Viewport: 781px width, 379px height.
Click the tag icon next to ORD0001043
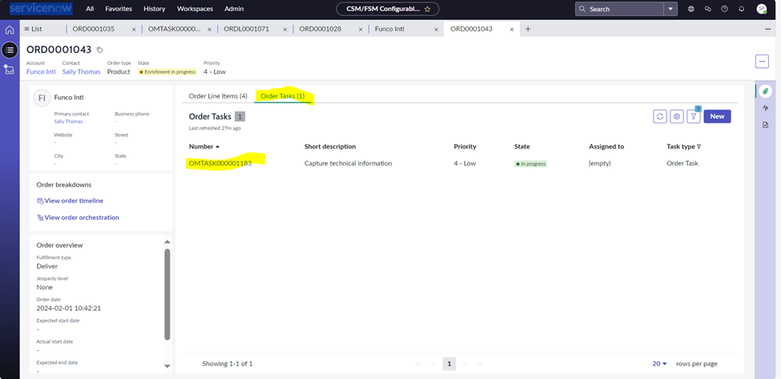coord(100,50)
